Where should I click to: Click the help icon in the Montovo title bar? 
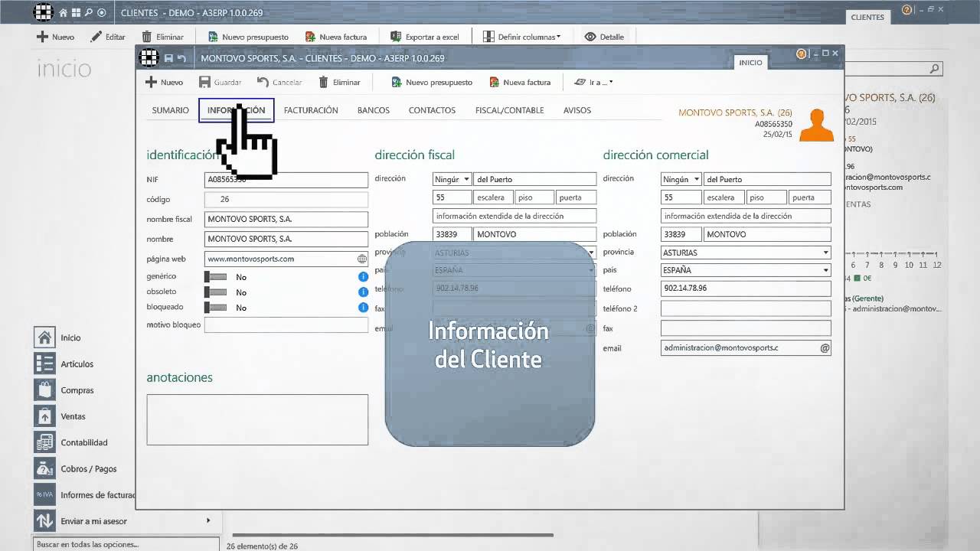802,54
